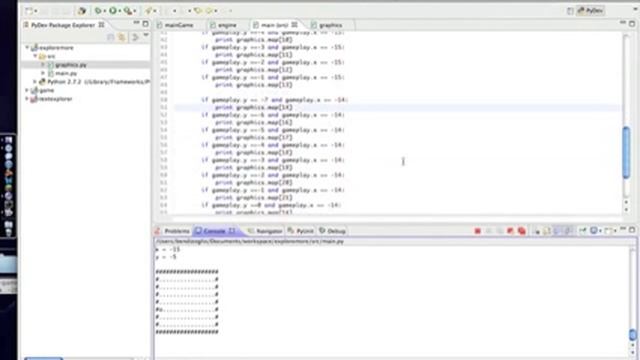
Task: Open the New dropdown arrow in toolbar
Action: coord(36,11)
